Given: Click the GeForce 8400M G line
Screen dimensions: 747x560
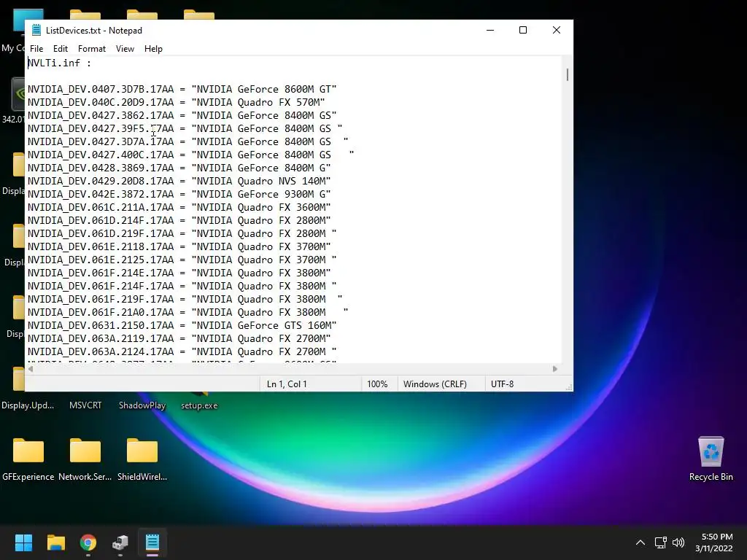Looking at the screenshot, I should pos(179,168).
